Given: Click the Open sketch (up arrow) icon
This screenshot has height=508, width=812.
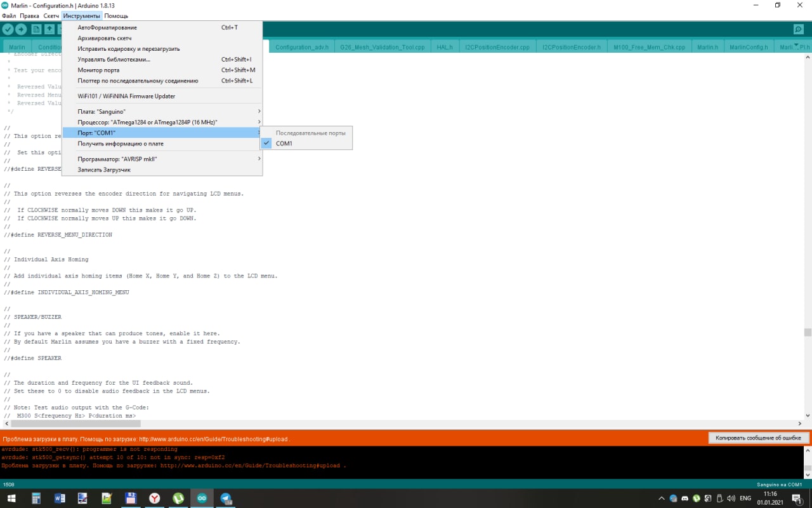Looking at the screenshot, I should click(x=49, y=29).
